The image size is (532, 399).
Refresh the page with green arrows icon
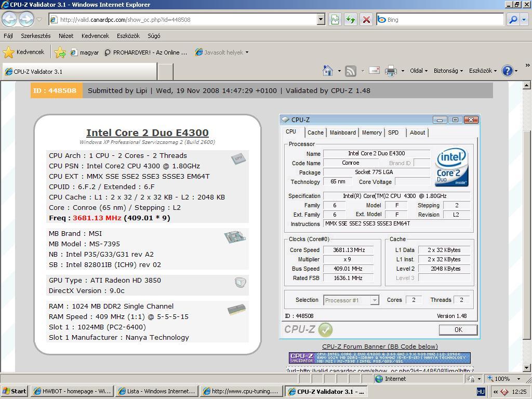(351, 20)
